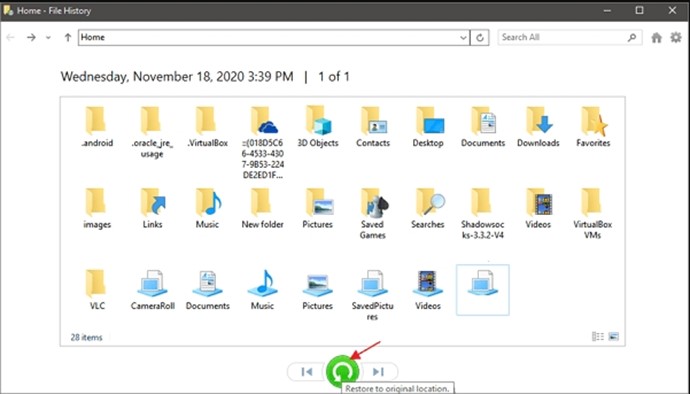Select the images folder
This screenshot has height=394, width=690.
(x=97, y=208)
